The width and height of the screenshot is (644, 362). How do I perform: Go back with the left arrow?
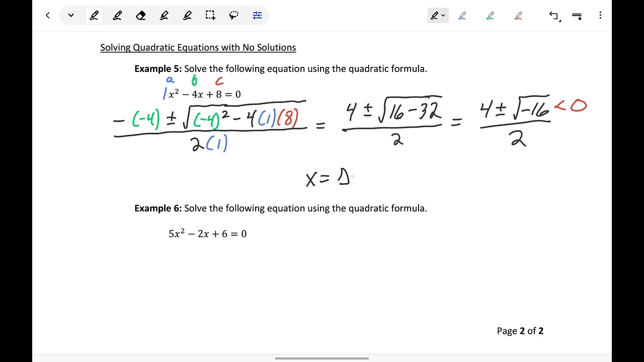pyautogui.click(x=48, y=16)
